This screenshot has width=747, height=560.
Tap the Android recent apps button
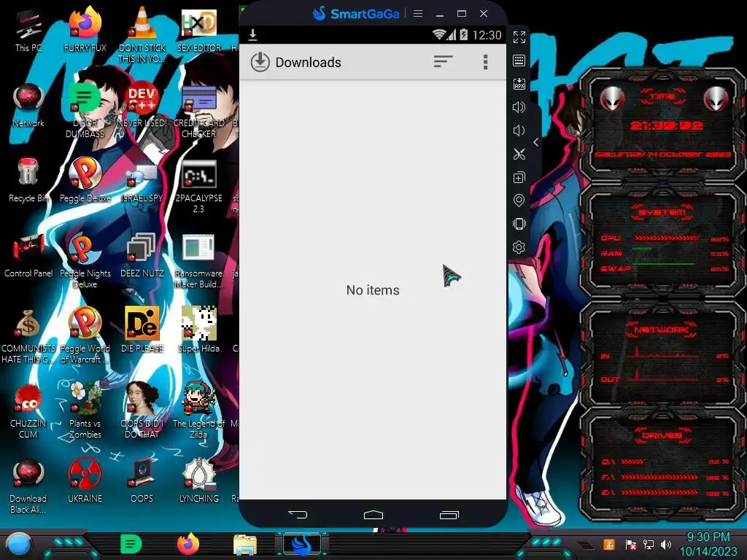449,514
